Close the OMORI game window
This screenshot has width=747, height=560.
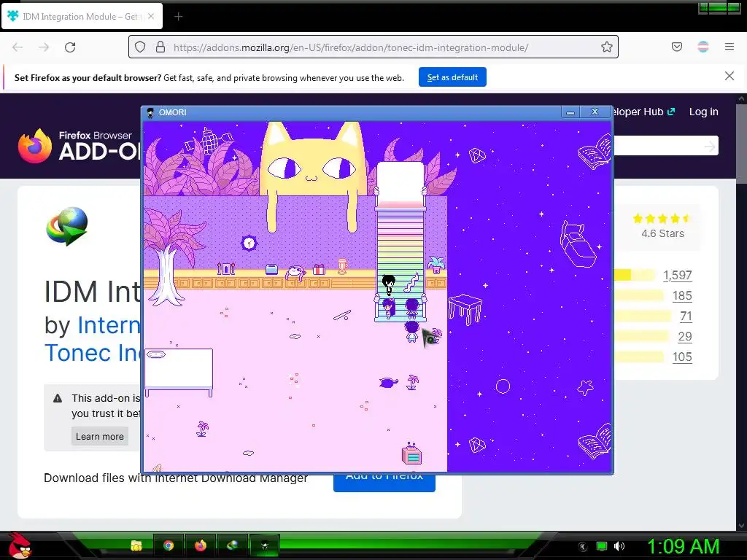(x=595, y=112)
